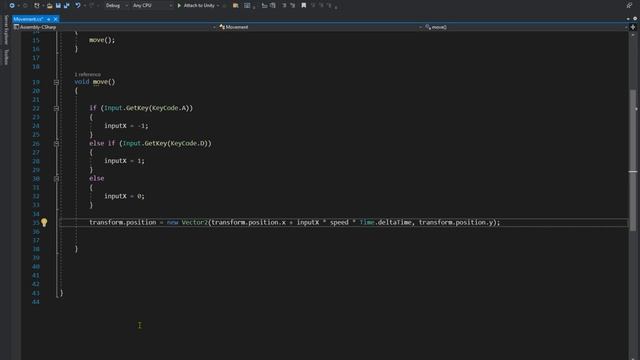The image size is (640, 360).
Task: Click 'inputX = -1;' on line 24
Action: click(x=126, y=126)
